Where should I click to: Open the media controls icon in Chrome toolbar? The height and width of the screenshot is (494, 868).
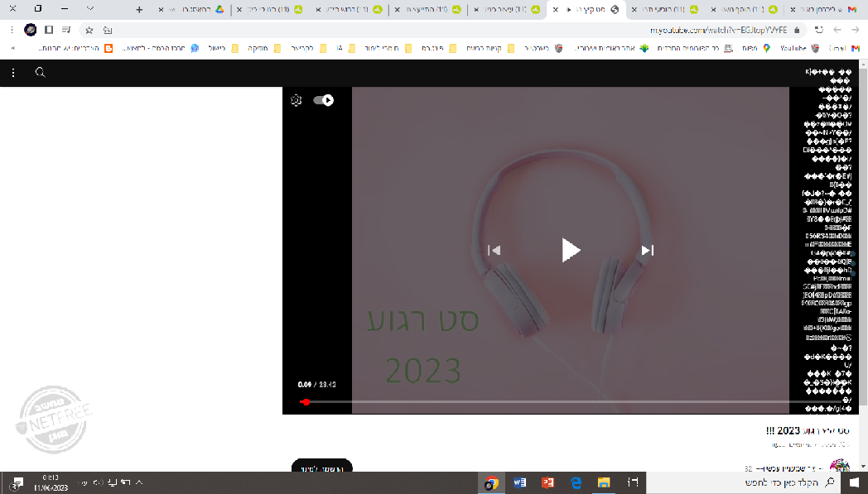66,30
